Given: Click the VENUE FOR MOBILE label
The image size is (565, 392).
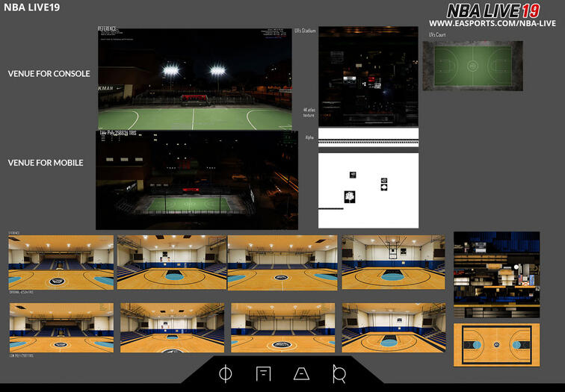Looking at the screenshot, I should [46, 163].
